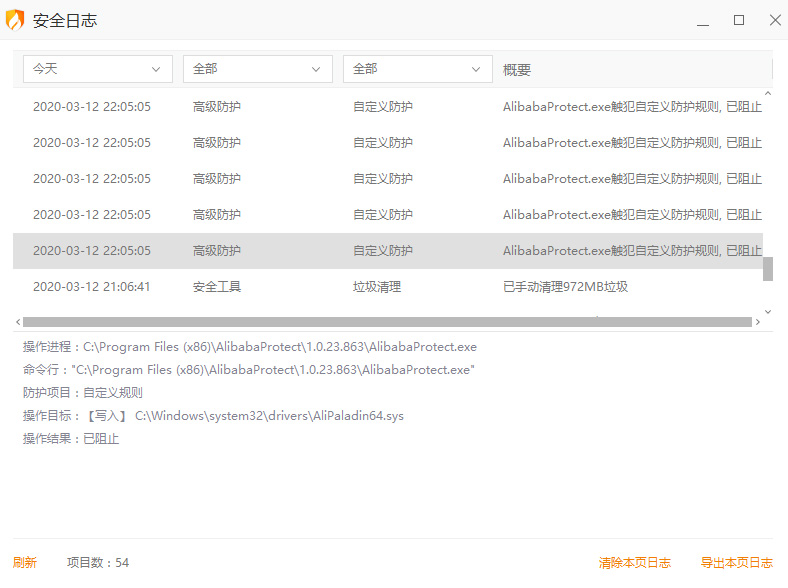Select the 2020-03-12 21:06:41 log row
This screenshot has width=788, height=588.
(388, 286)
